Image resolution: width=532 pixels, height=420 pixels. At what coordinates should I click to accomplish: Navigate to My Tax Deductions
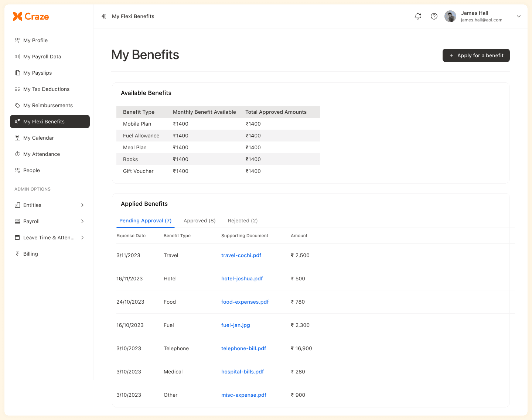[50, 89]
